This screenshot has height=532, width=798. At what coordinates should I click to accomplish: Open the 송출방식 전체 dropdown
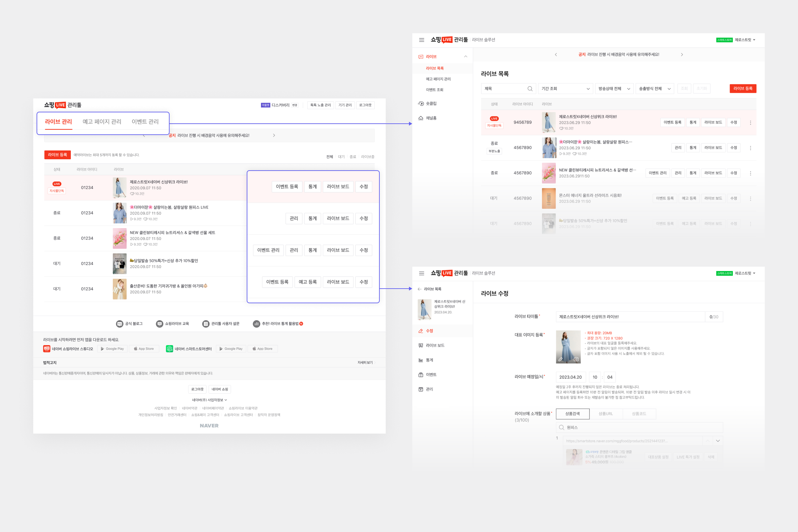pos(654,89)
